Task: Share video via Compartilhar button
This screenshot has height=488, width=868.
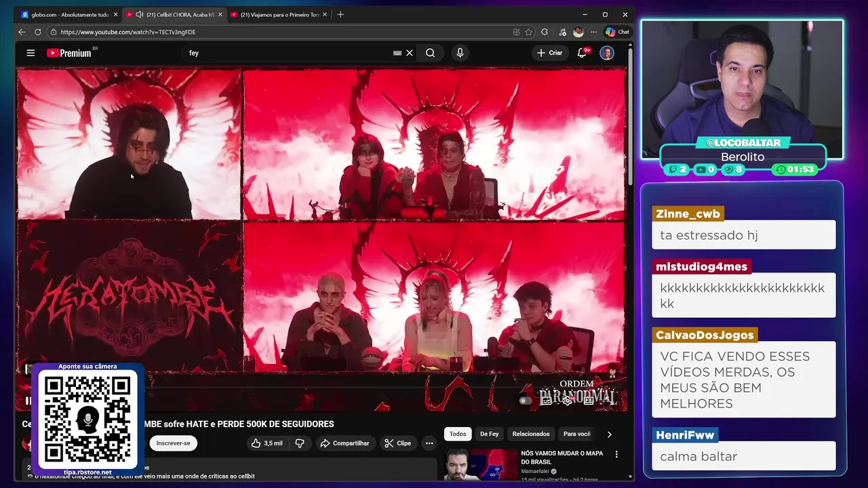Action: click(344, 443)
